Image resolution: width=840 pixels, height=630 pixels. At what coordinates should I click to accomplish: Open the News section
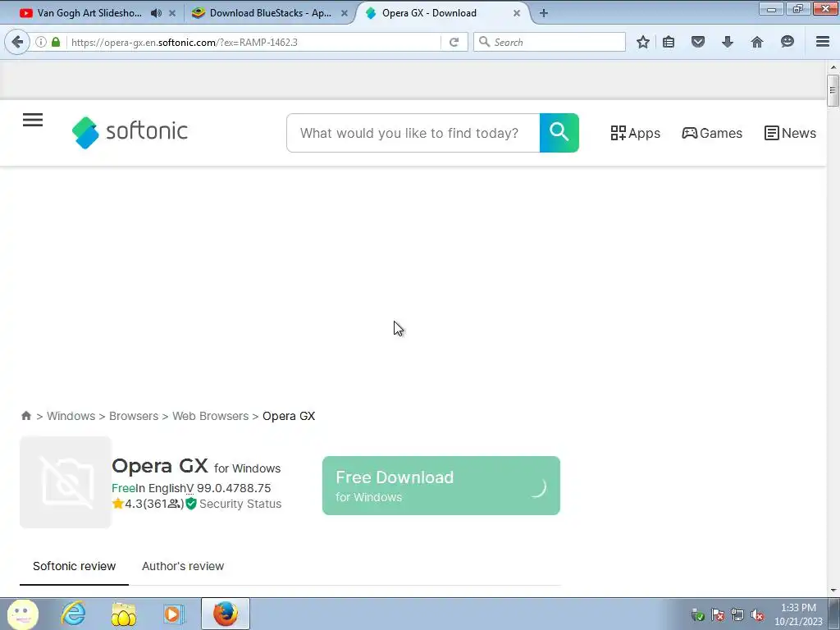tap(790, 133)
